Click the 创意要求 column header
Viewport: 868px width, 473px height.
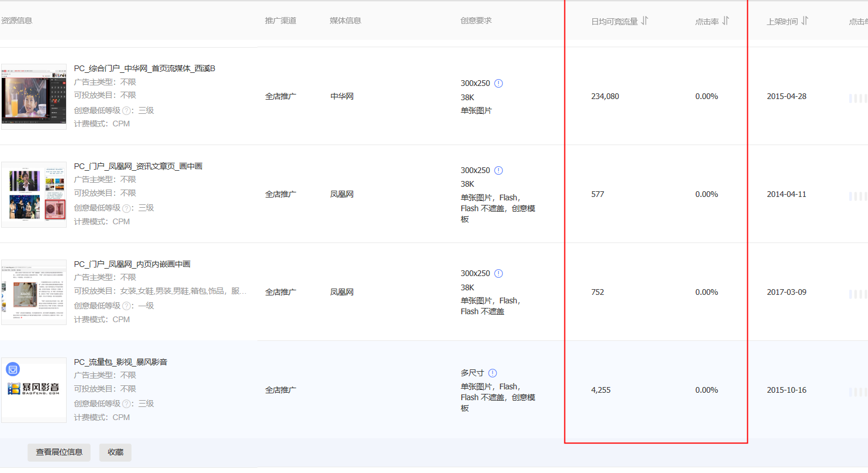tap(476, 20)
